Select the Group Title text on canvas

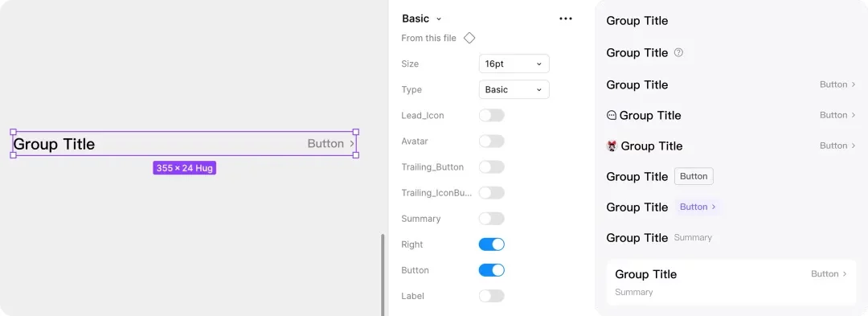click(54, 145)
